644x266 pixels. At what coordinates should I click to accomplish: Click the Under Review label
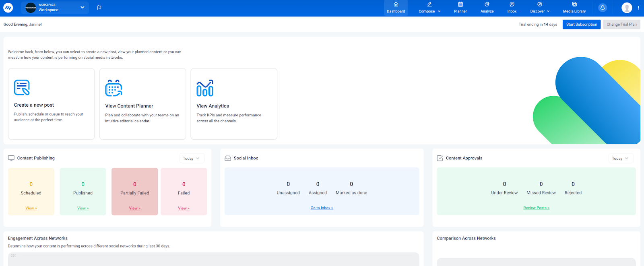504,193
